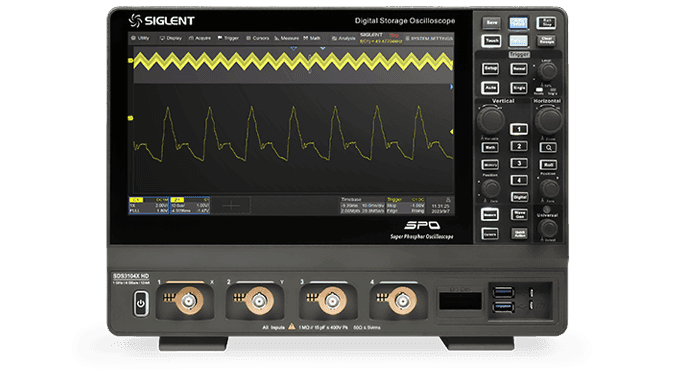Click the Analysis icon in the menu bar

pos(334,38)
